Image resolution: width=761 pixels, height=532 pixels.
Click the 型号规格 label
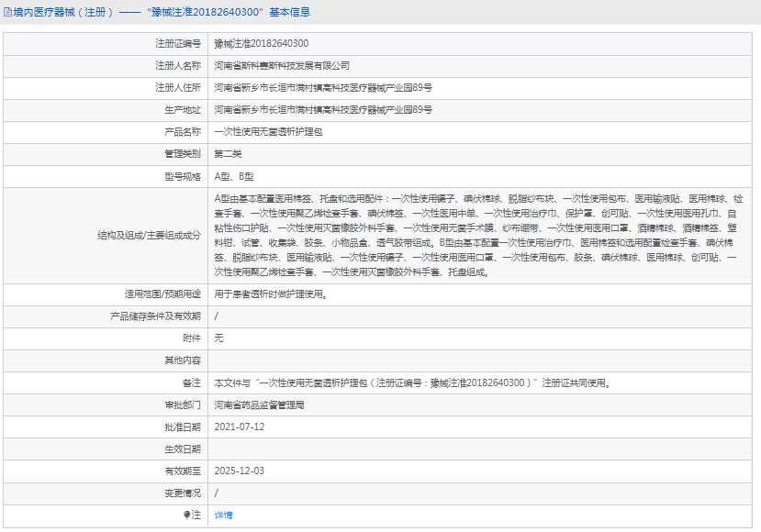(x=183, y=176)
